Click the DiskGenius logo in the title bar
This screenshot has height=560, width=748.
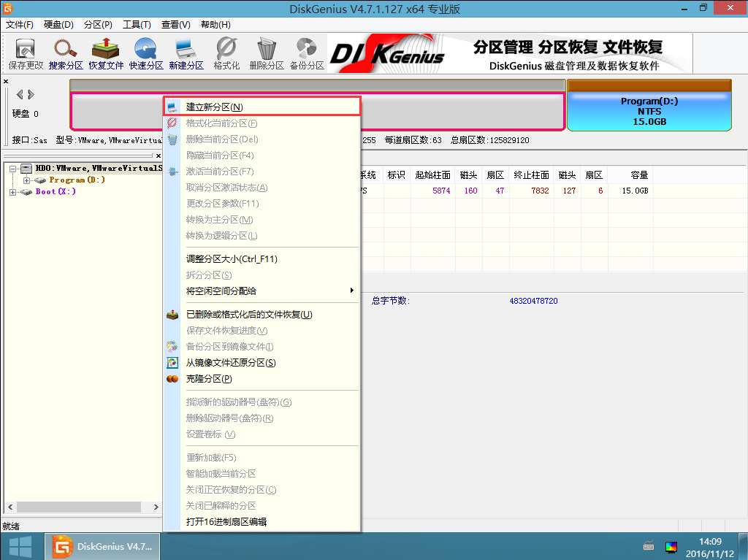tap(7, 8)
